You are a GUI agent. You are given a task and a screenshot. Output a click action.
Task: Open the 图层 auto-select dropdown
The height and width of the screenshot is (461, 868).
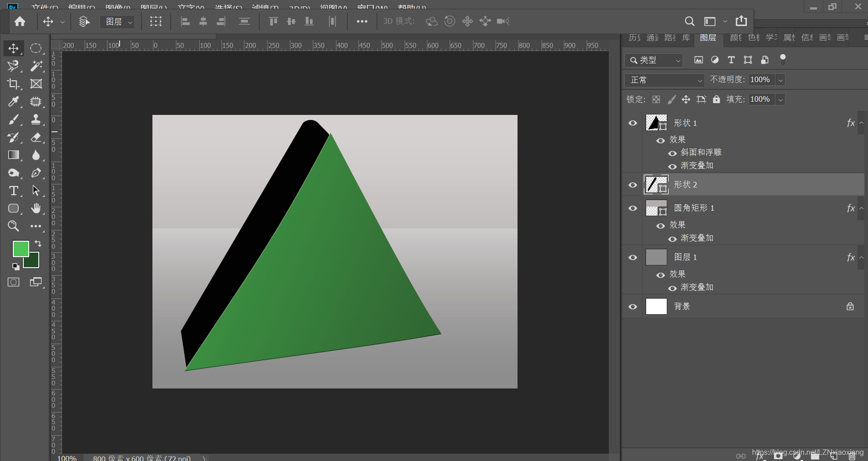(118, 21)
